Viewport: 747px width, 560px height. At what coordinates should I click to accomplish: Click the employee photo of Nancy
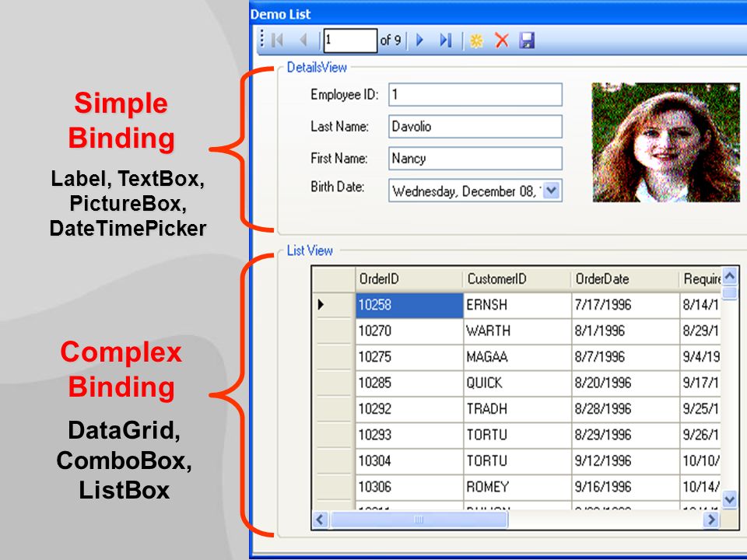(666, 142)
